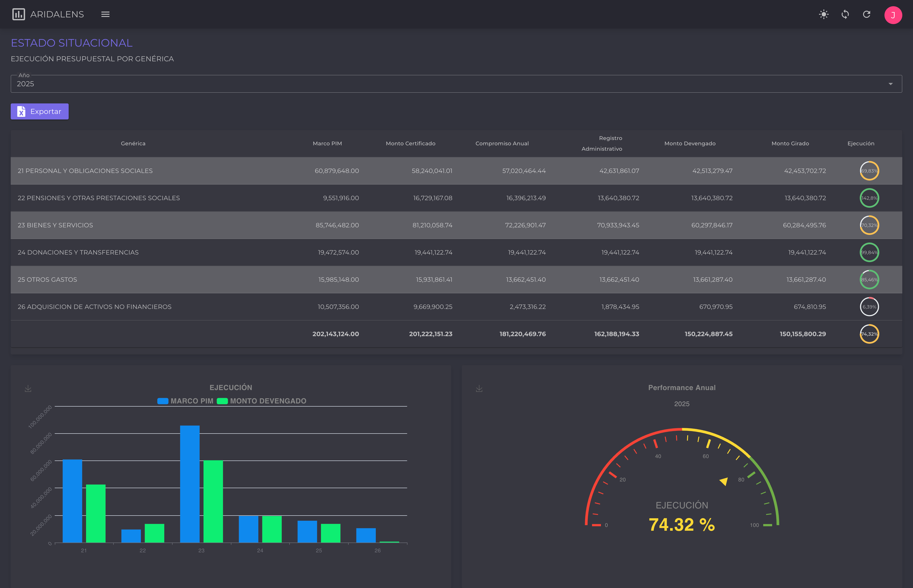
Task: Click the 142,8% execution progress ring
Action: [869, 198]
